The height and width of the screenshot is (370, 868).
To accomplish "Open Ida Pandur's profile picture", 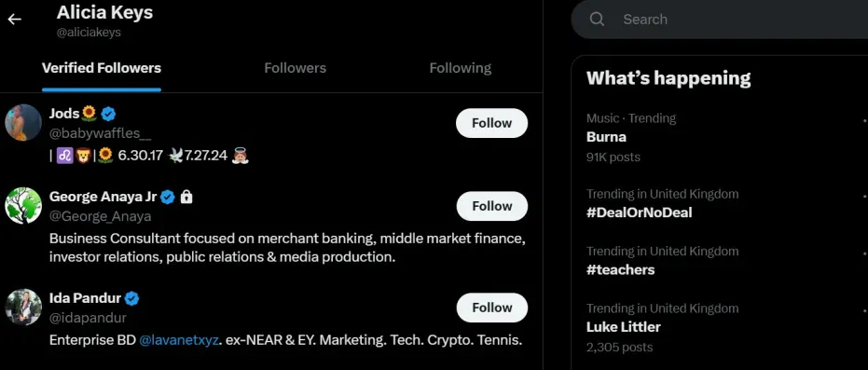I will [x=23, y=307].
